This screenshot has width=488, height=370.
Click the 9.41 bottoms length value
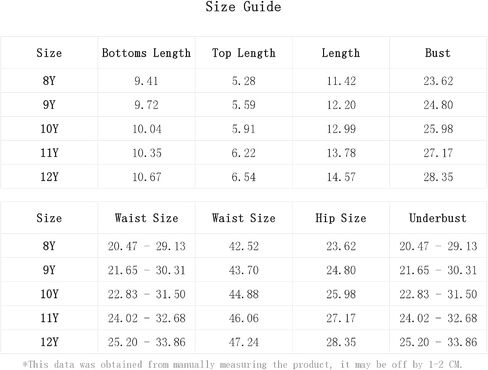(146, 81)
